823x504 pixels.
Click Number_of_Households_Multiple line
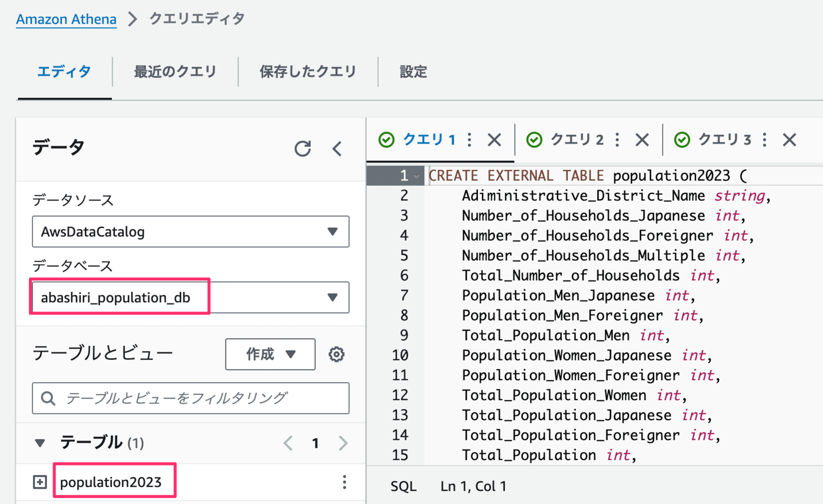(x=604, y=255)
